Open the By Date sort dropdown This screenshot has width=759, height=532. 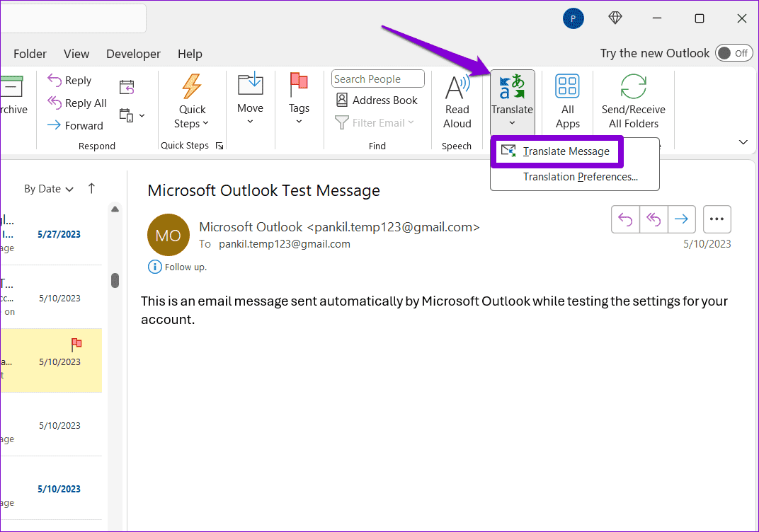49,189
